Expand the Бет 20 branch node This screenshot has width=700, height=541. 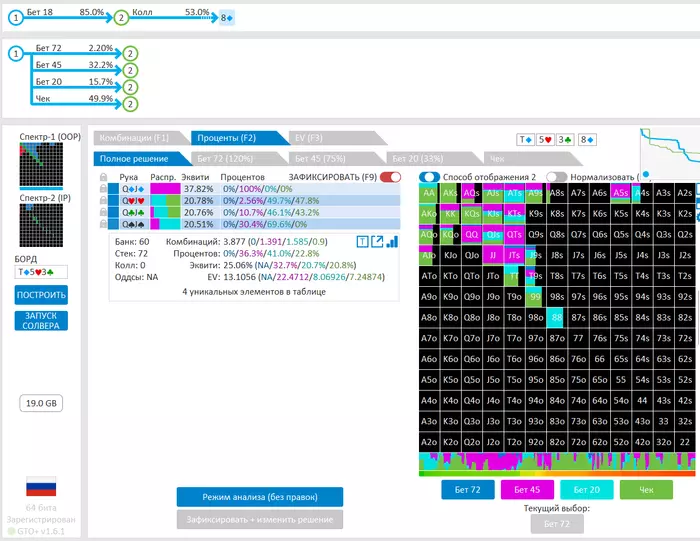132,87
